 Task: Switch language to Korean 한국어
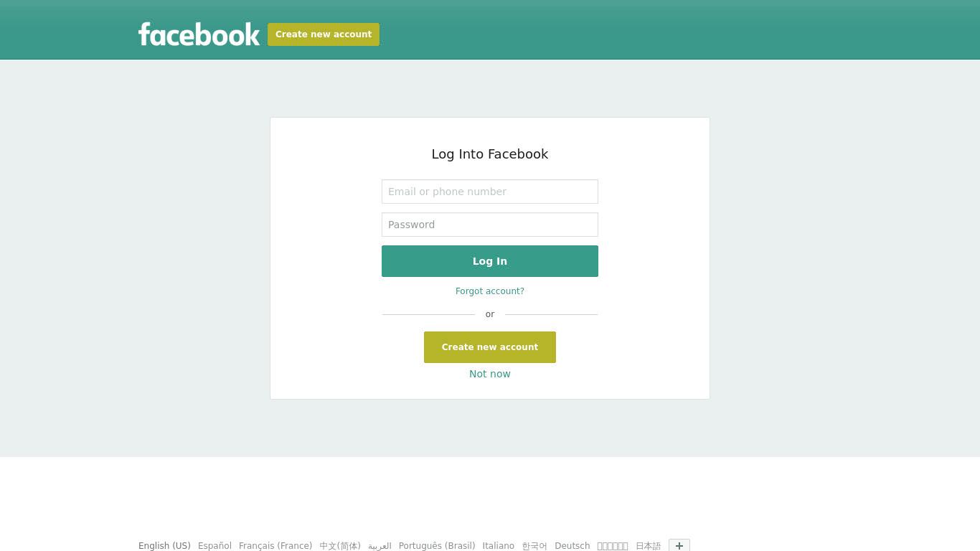(534, 546)
